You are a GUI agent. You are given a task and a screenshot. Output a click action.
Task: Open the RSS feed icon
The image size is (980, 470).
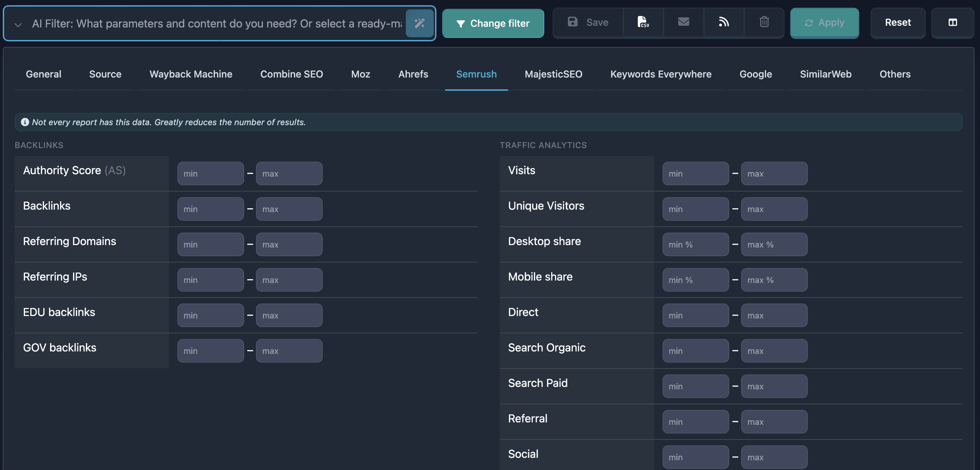tap(724, 23)
